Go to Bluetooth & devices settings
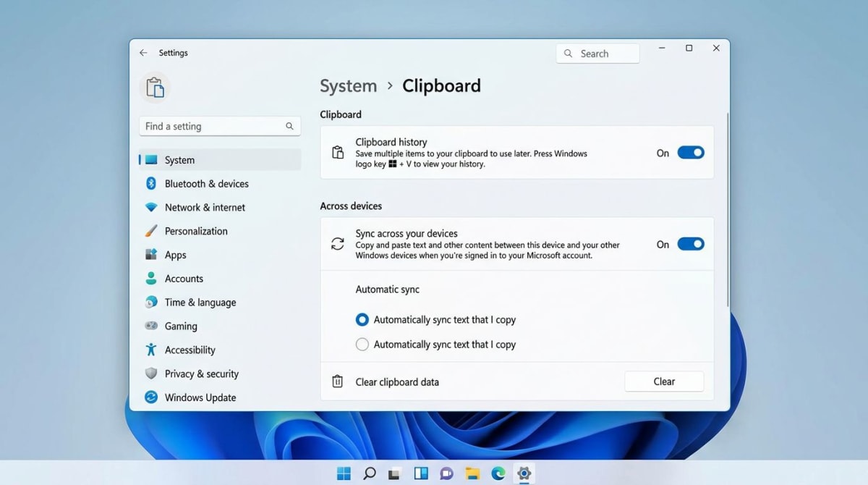Viewport: 868px width, 485px height. [x=220, y=184]
